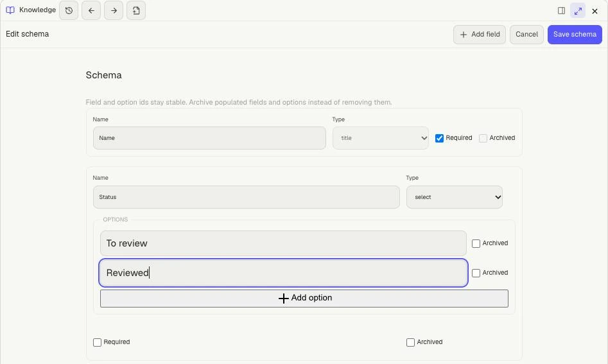Click the expand fullscreen arrows icon
This screenshot has width=608, height=364.
coord(578,11)
